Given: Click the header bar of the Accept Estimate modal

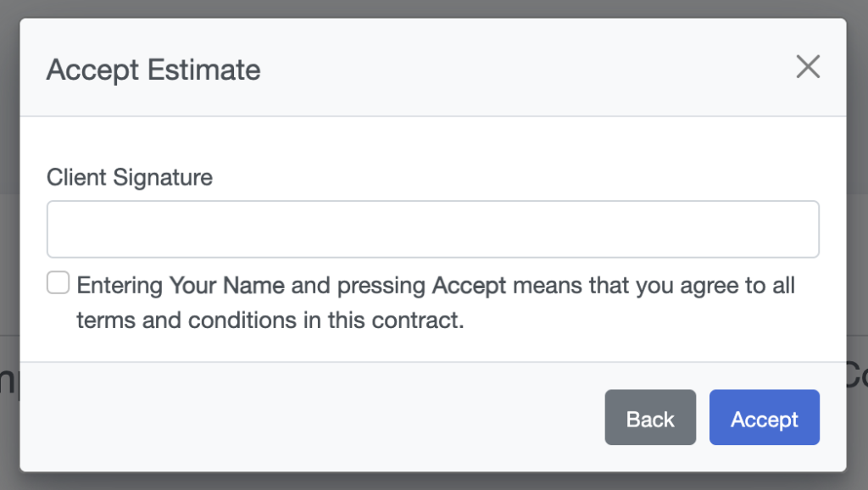Looking at the screenshot, I should [x=433, y=67].
